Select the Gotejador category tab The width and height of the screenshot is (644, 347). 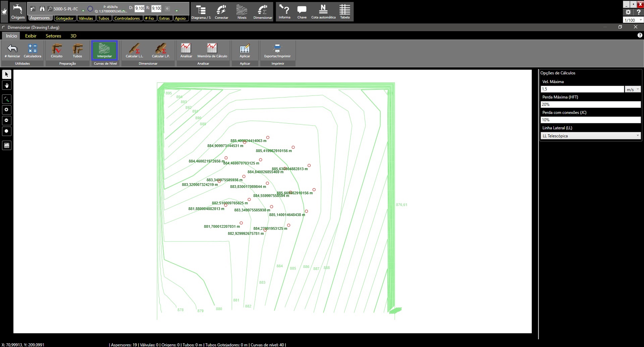tap(65, 18)
